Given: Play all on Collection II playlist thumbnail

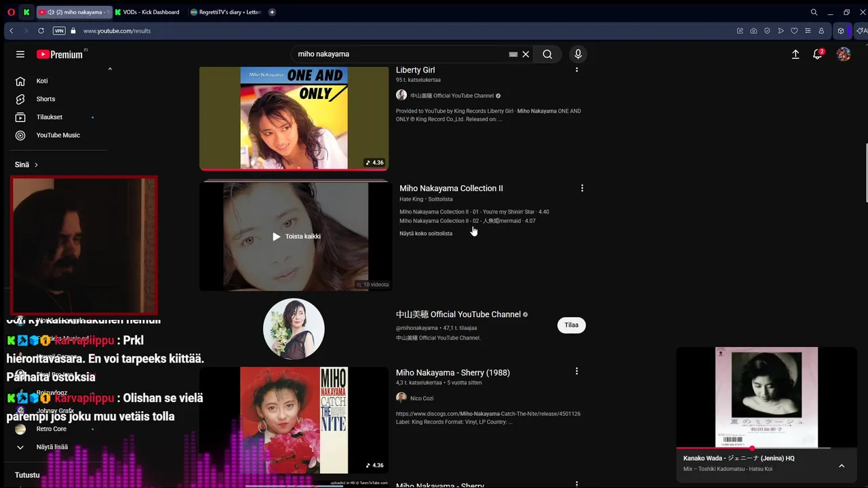Looking at the screenshot, I should (296, 237).
